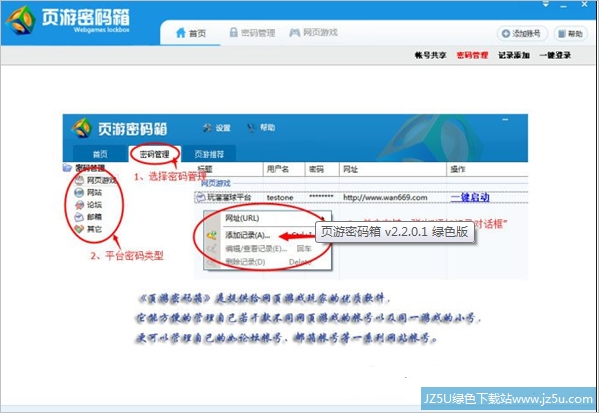
Task: Click the folder icon beside the tree root 密码管理
Action: tap(68, 168)
